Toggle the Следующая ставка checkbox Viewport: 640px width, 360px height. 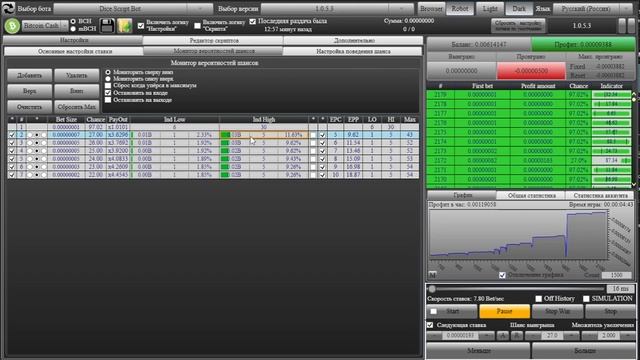(430, 325)
